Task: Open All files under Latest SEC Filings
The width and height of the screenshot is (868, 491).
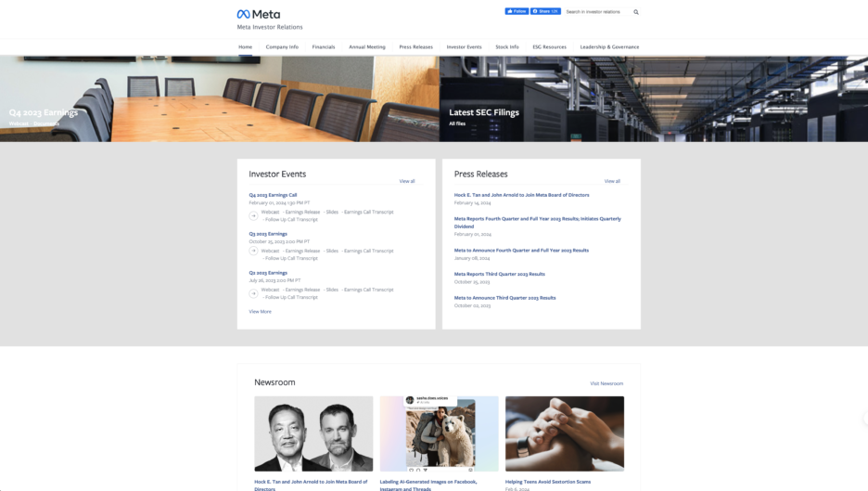Action: click(457, 123)
